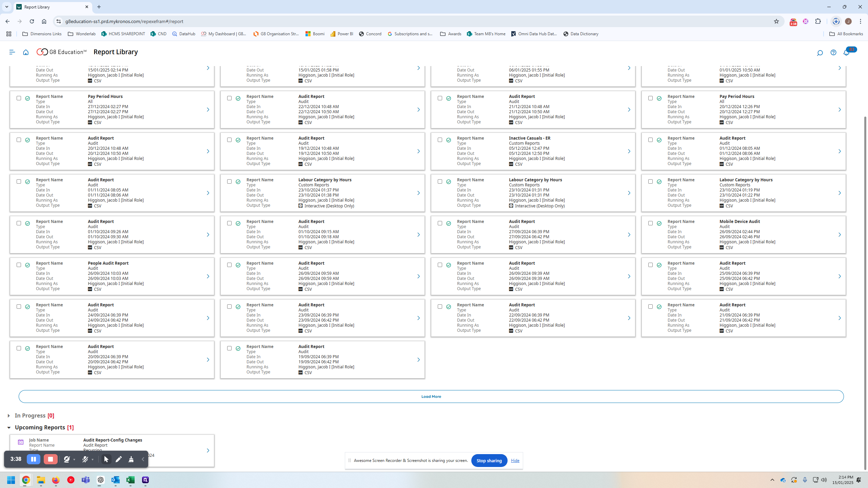
Task: Open system tray volume icon
Action: [824, 480]
